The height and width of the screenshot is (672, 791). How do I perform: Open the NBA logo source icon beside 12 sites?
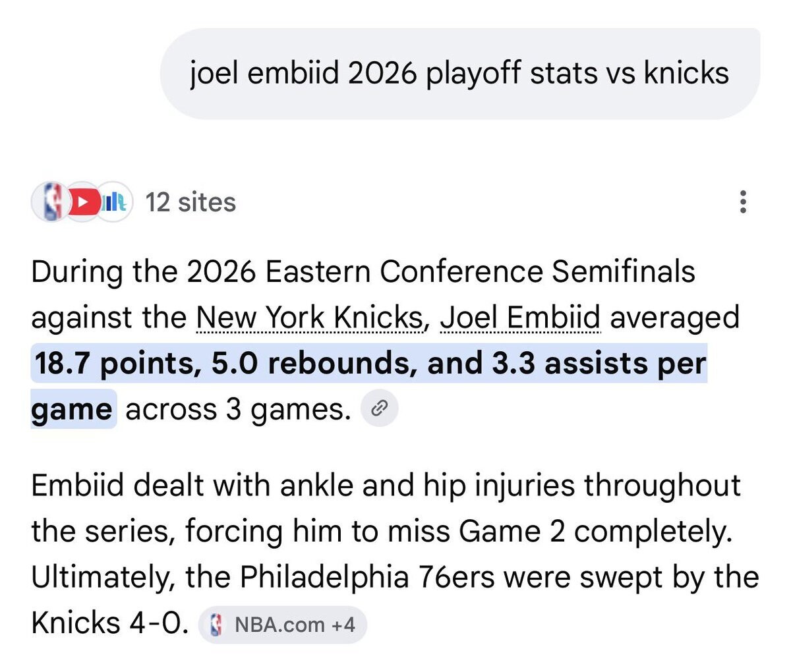(x=51, y=201)
